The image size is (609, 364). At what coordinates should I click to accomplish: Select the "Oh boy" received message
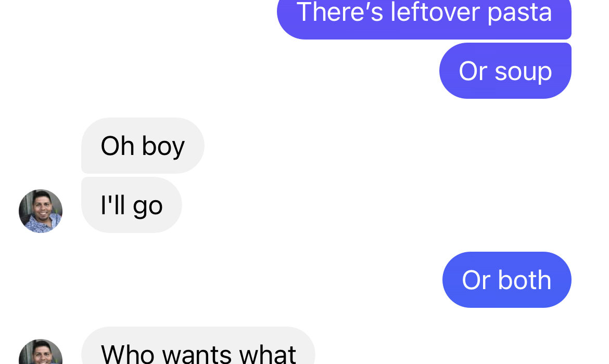point(143,146)
